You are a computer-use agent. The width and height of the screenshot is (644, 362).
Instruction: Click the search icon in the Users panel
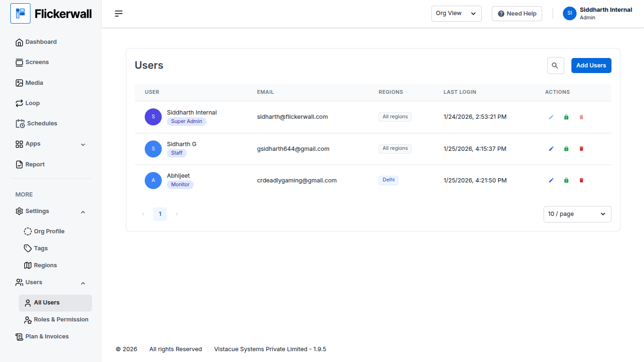555,66
